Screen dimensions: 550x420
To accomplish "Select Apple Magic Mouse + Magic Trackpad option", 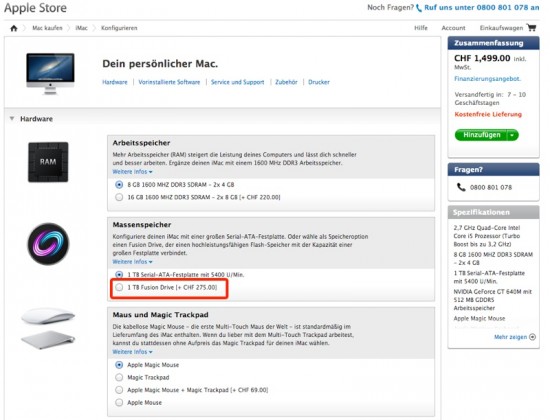I will [x=119, y=390].
